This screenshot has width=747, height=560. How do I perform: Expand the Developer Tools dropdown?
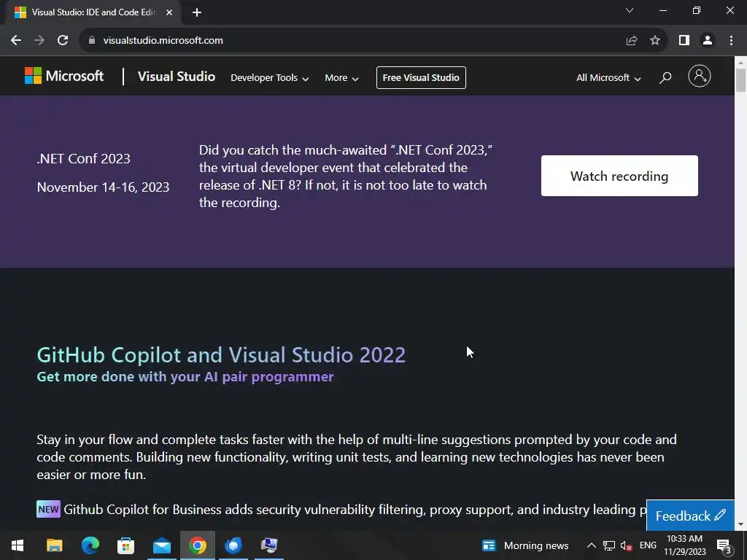(x=270, y=77)
